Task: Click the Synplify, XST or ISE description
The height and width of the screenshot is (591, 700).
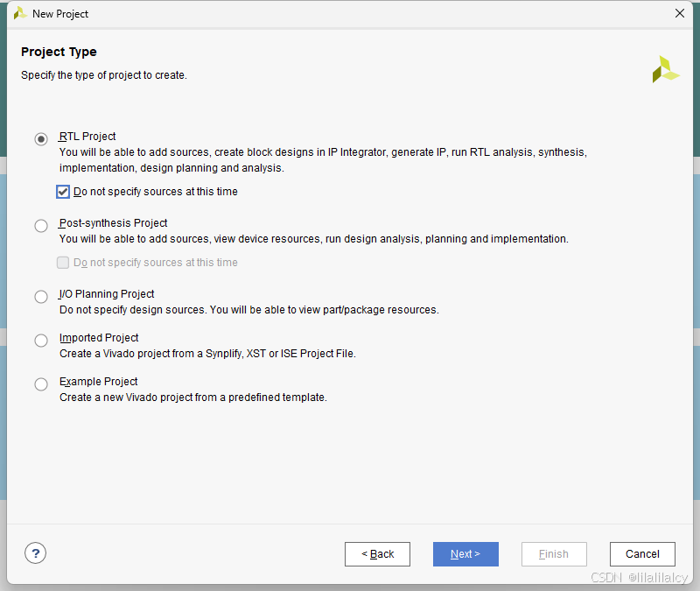Action: tap(207, 354)
